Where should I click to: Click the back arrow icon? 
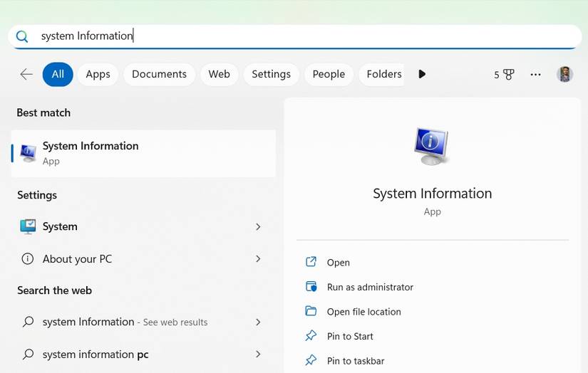click(26, 74)
